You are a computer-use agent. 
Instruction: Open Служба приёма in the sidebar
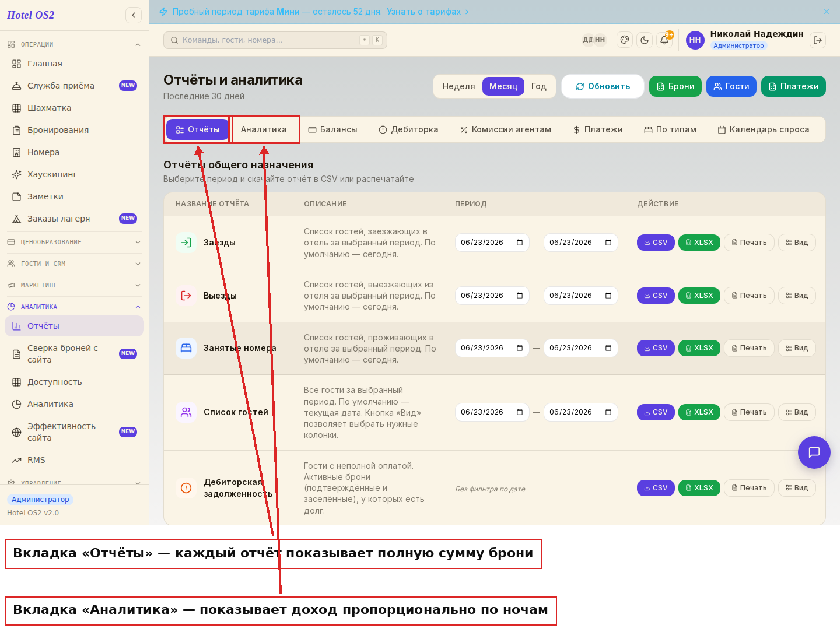(74, 86)
